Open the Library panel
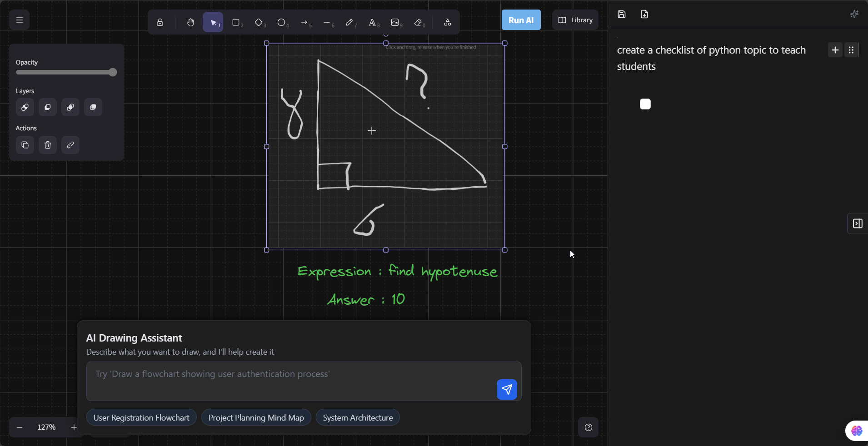 click(575, 20)
